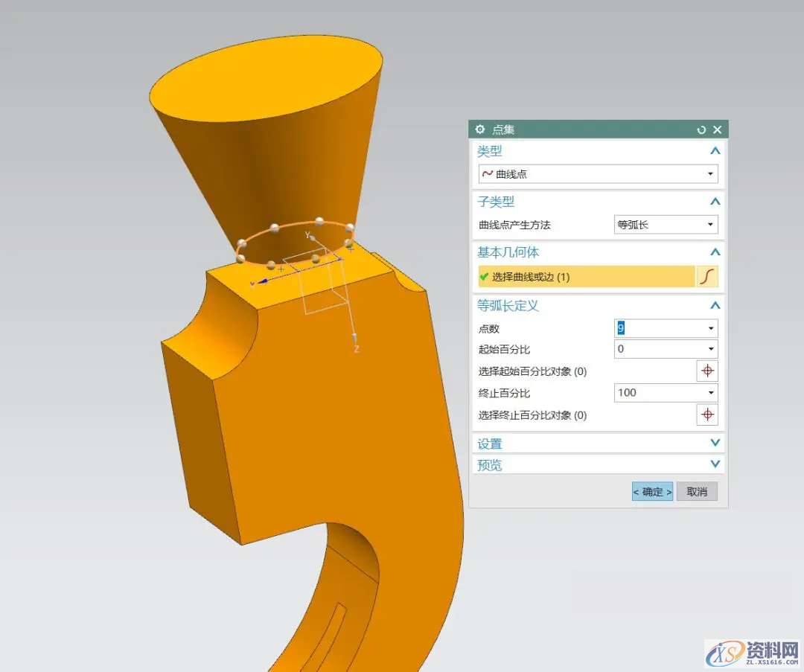Image resolution: width=804 pixels, height=672 pixels.
Task: Close the 点集 dialog with the X
Action: click(x=718, y=129)
